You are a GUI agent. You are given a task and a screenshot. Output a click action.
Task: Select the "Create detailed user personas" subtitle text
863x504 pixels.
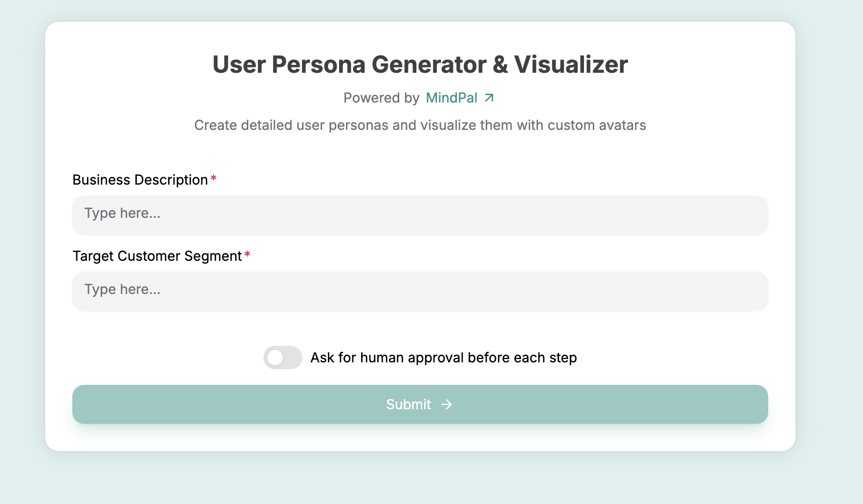(x=420, y=126)
